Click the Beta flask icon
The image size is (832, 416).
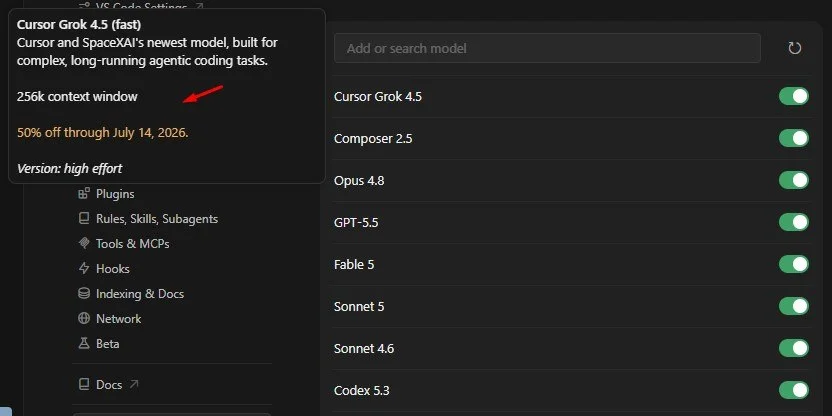coord(84,343)
